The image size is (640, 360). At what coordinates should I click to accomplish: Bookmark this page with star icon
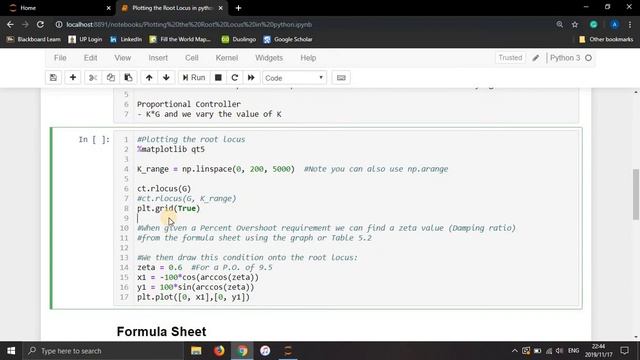pyautogui.click(x=575, y=24)
